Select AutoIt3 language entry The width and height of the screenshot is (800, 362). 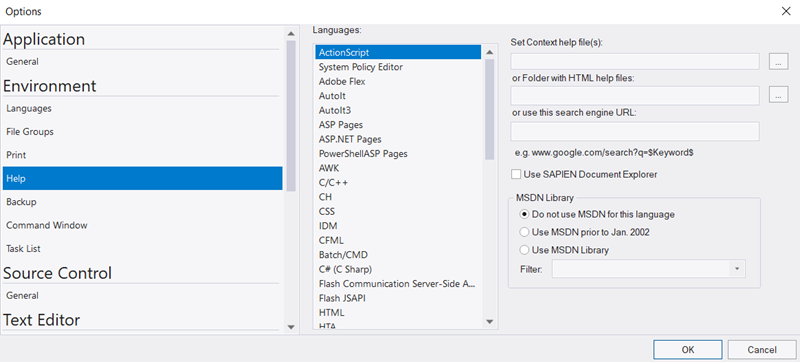(x=398, y=110)
